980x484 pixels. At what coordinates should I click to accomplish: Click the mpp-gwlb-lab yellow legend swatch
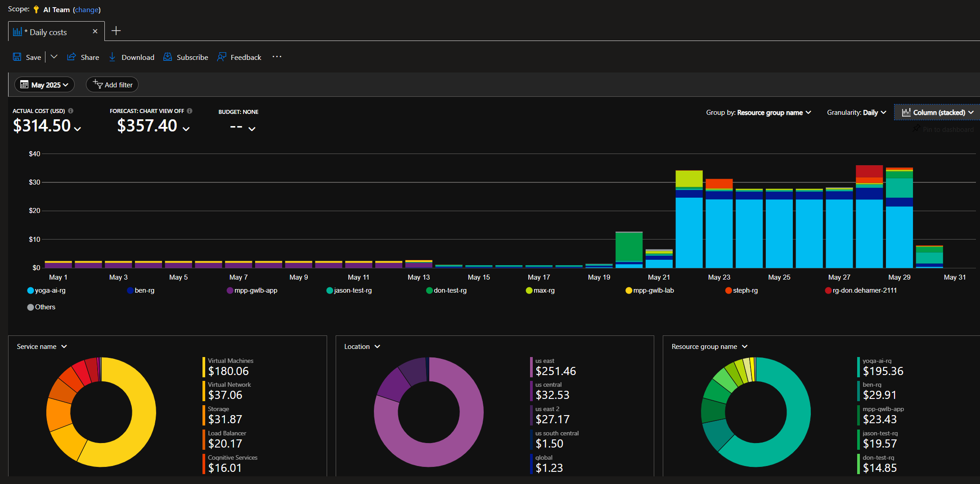click(x=629, y=290)
